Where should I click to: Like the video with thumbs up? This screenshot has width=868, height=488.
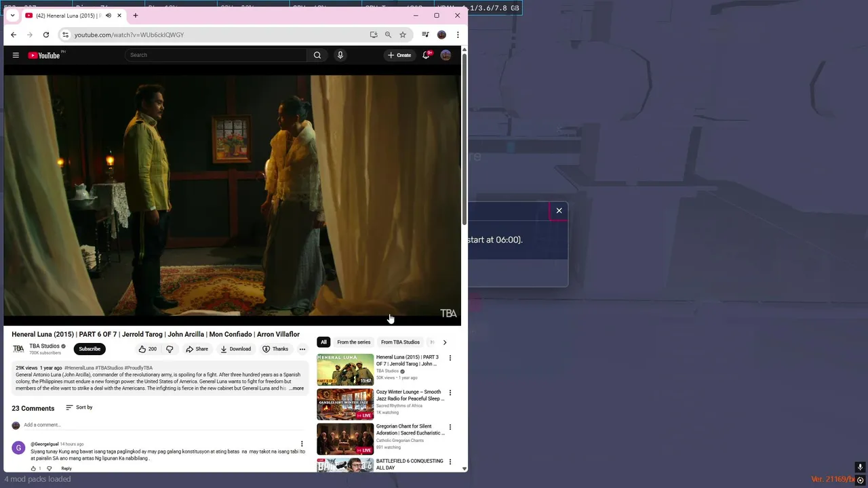tap(147, 349)
